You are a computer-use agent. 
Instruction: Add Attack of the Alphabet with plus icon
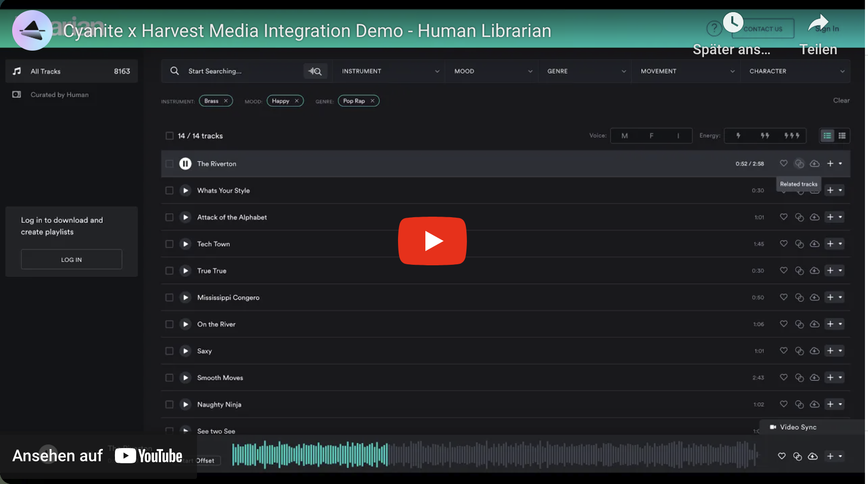[x=830, y=217]
